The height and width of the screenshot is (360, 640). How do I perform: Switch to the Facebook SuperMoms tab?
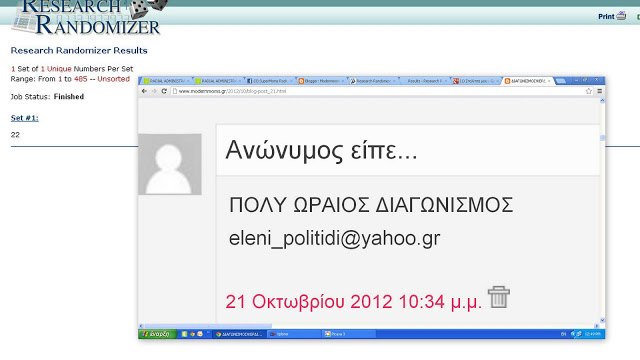pyautogui.click(x=269, y=81)
